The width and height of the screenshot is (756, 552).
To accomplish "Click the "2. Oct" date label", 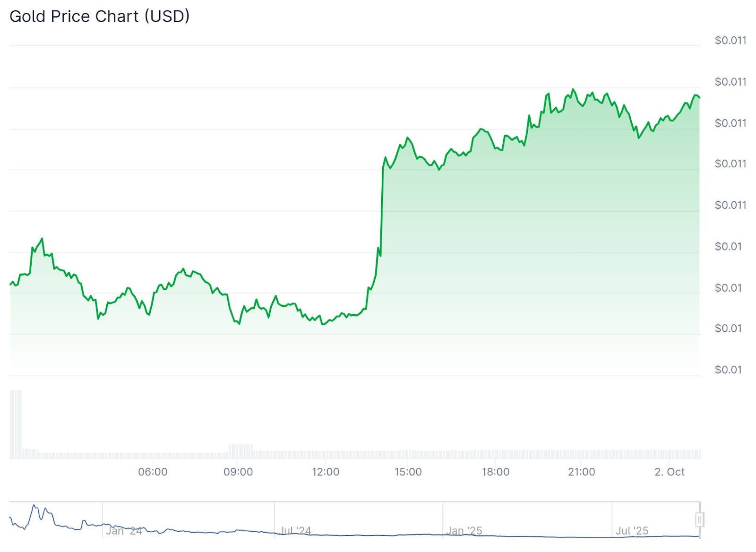I will 669,472.
